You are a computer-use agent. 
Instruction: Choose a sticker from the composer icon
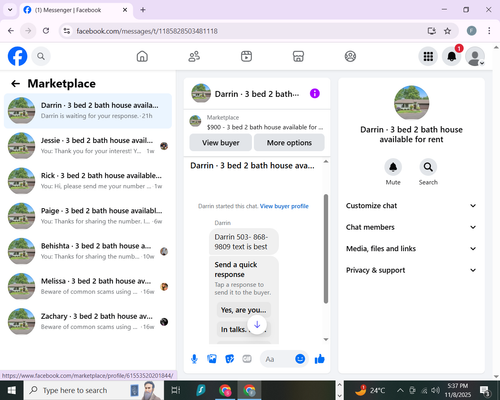230,359
